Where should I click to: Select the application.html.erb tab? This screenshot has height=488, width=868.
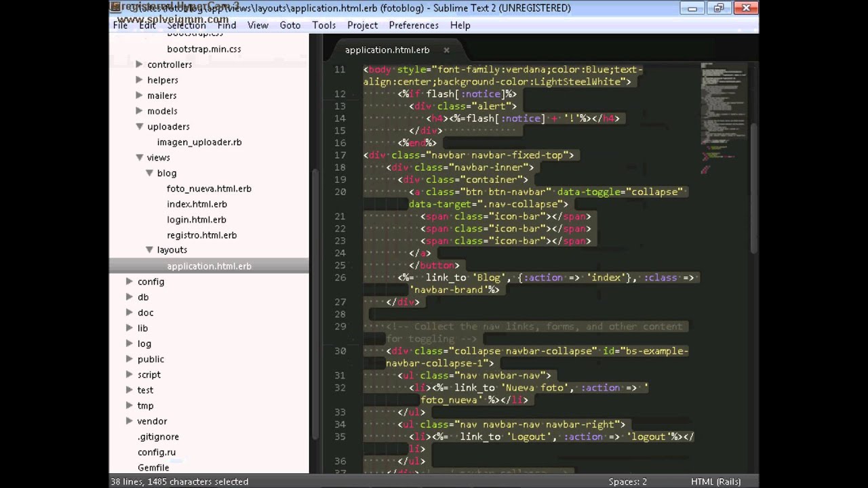(x=387, y=49)
